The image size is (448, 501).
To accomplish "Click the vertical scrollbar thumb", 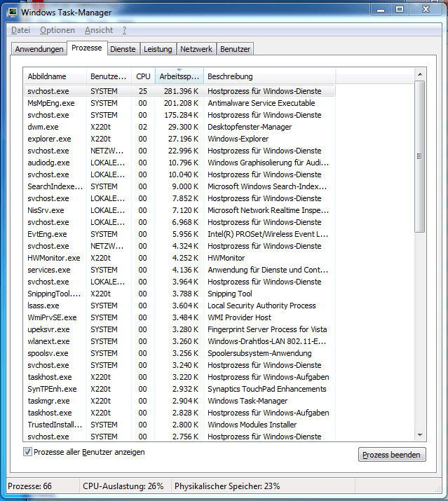I will pyautogui.click(x=419, y=156).
